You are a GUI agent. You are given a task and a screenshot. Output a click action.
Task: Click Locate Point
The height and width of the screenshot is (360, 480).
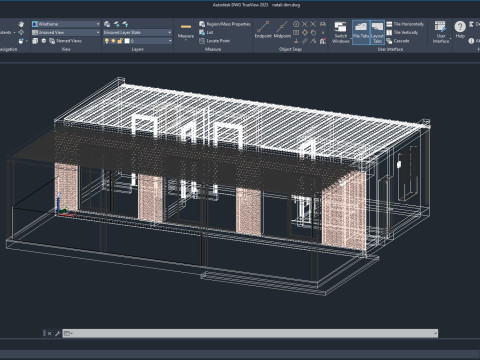(x=214, y=41)
